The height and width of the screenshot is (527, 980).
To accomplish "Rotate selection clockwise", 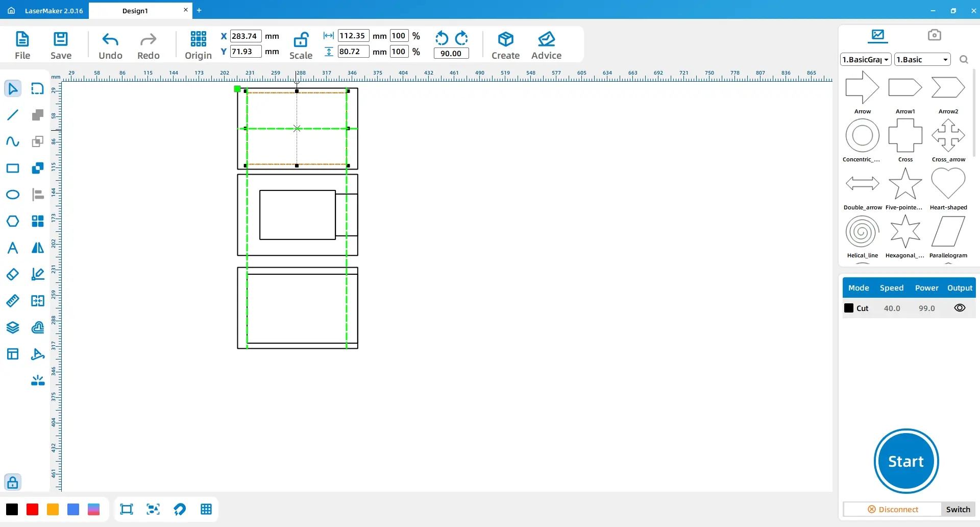I will pyautogui.click(x=461, y=38).
